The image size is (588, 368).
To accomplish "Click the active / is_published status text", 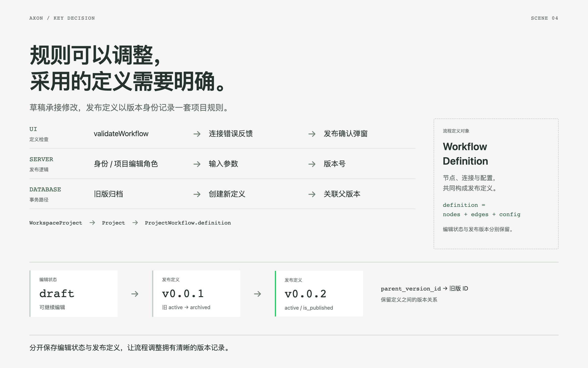I will [x=309, y=308].
